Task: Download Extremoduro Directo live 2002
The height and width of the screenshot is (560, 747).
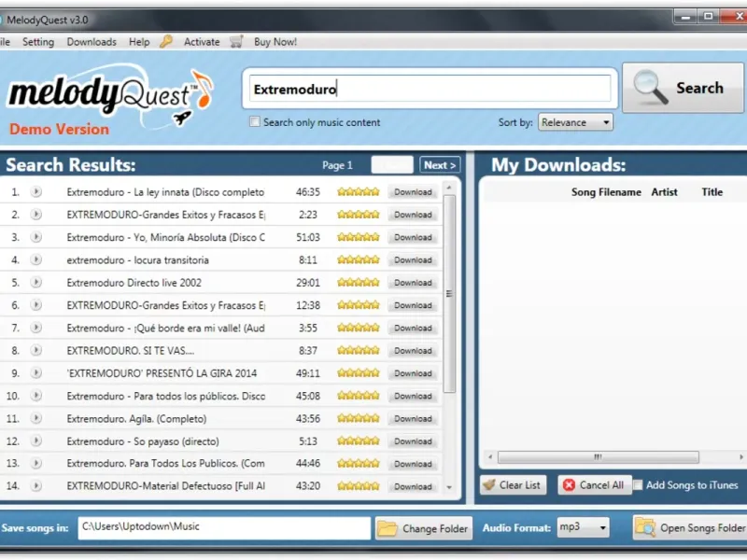Action: coord(413,283)
